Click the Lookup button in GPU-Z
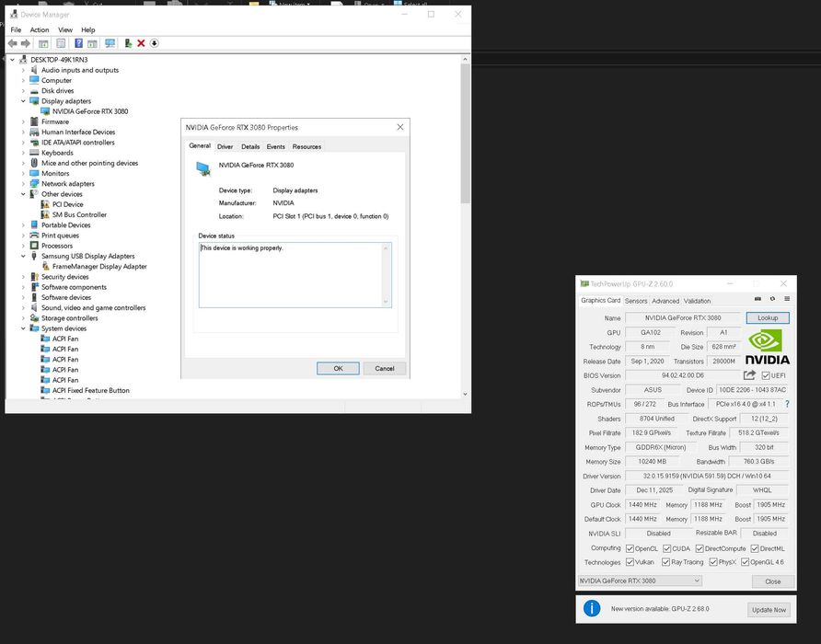 coord(768,317)
